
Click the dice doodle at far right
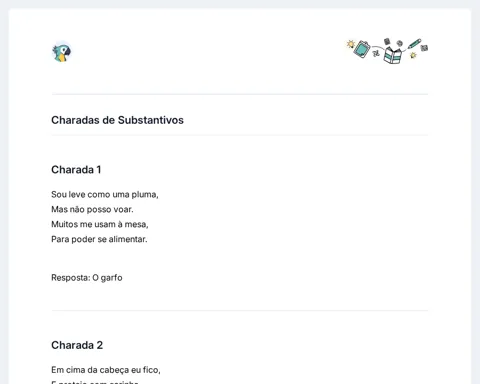[424, 48]
